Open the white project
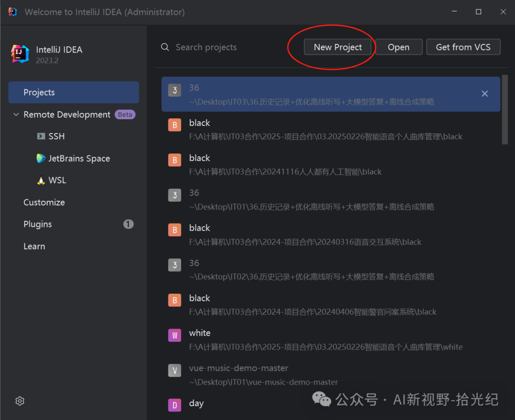The image size is (515, 420). pos(331,340)
